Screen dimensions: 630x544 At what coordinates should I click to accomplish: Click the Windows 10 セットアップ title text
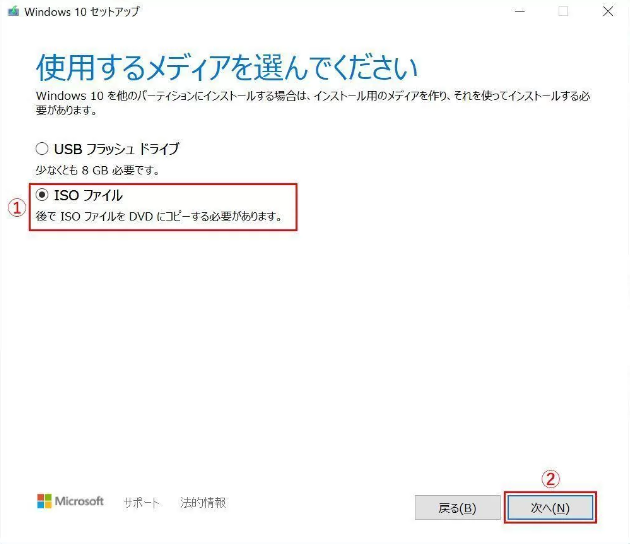(82, 12)
